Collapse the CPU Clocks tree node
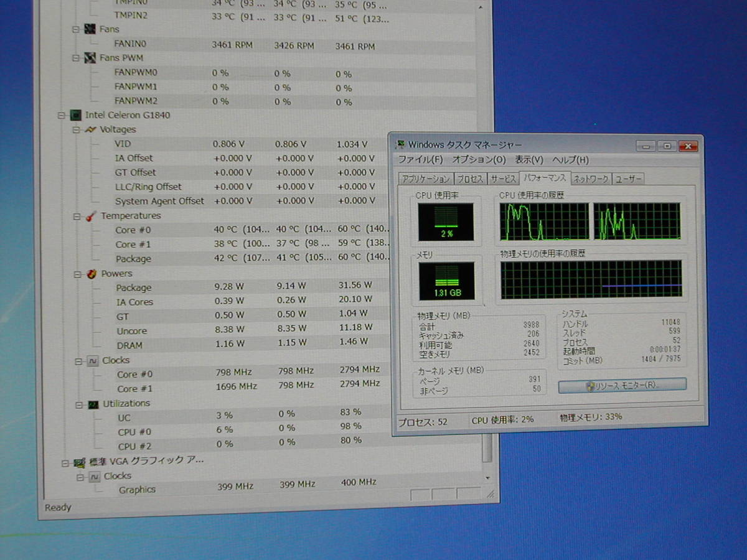The width and height of the screenshot is (747, 560). tap(78, 361)
